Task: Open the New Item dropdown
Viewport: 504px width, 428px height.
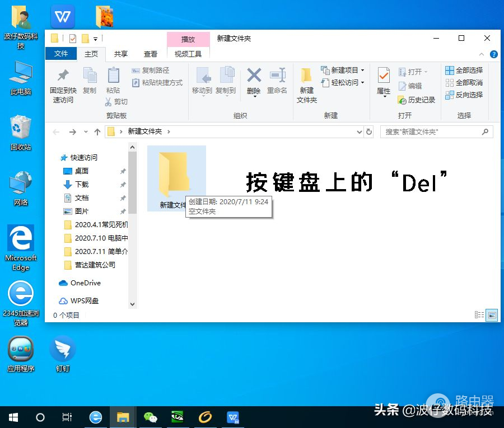Action: coord(343,70)
